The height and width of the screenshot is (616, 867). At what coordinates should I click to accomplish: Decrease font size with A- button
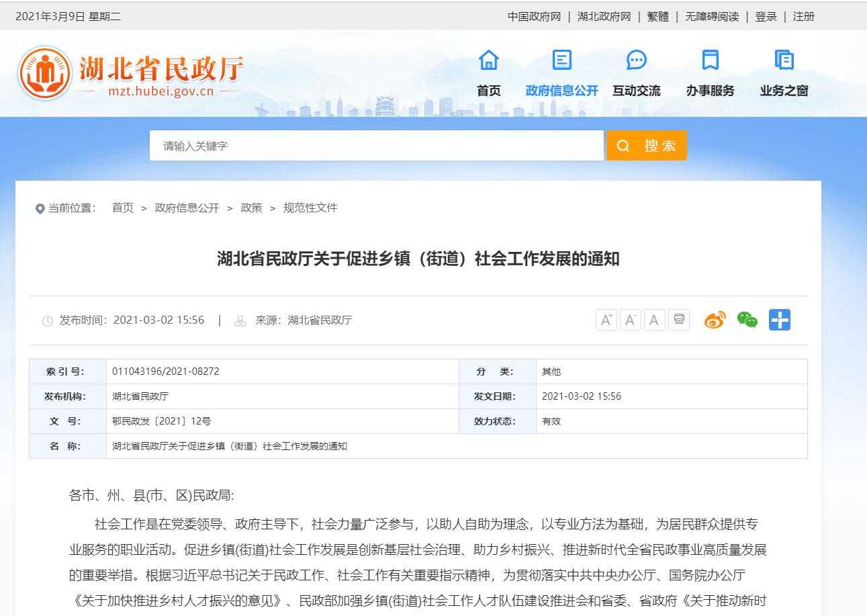(x=630, y=320)
